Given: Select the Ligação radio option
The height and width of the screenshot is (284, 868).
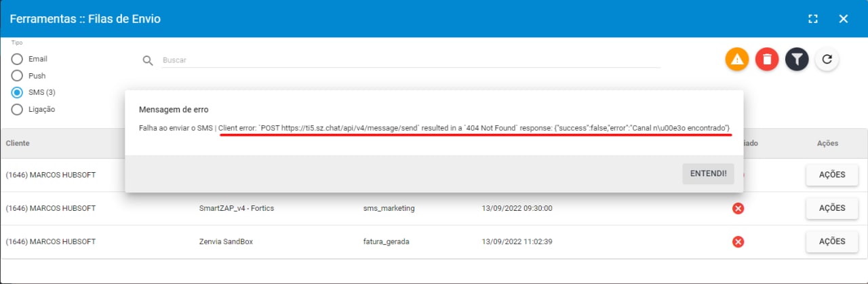Looking at the screenshot, I should tap(17, 109).
